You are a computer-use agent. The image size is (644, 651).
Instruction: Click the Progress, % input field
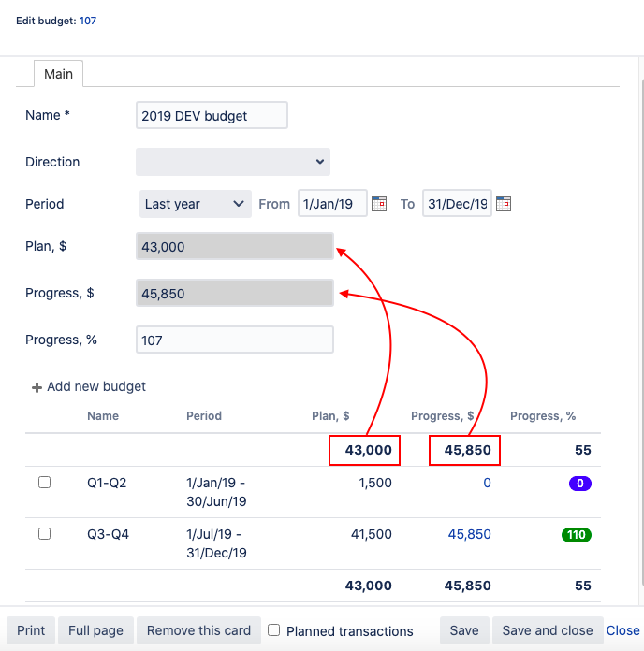click(x=234, y=340)
